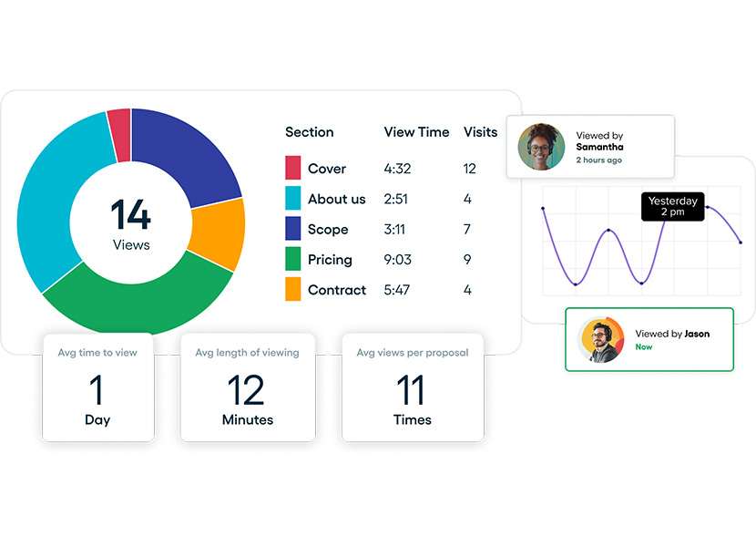Open the Avg length of viewing card
This screenshot has height=547, width=756.
(248, 387)
